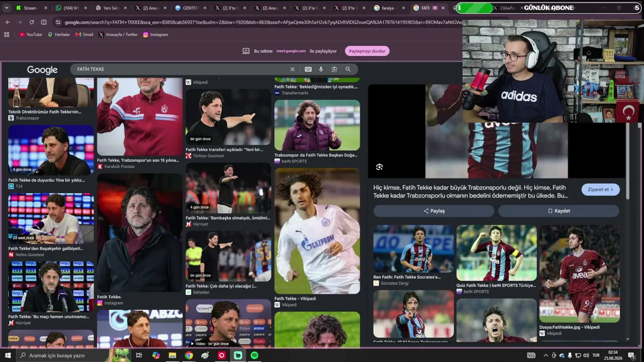The image size is (644, 362).
Task: Launch Copilot from the taskbar
Action: [x=156, y=355]
